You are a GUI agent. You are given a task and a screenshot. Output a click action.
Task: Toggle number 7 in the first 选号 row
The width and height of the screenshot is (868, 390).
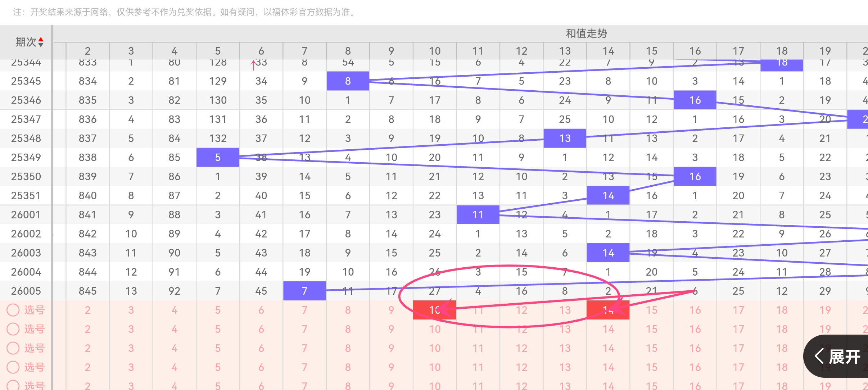pos(304,310)
